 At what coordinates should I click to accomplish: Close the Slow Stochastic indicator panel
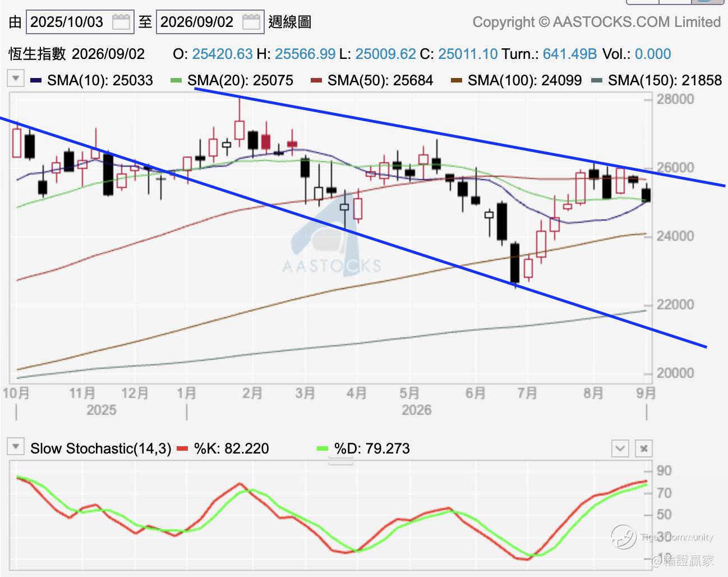pyautogui.click(x=644, y=448)
